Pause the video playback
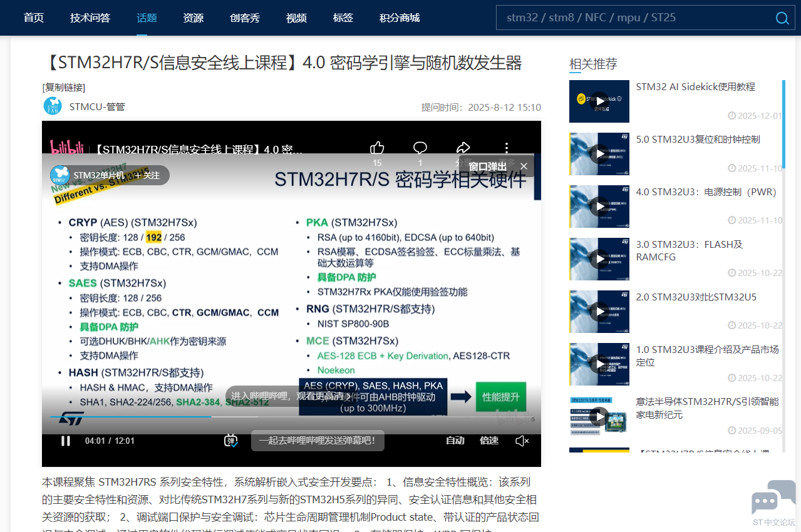 [x=66, y=441]
